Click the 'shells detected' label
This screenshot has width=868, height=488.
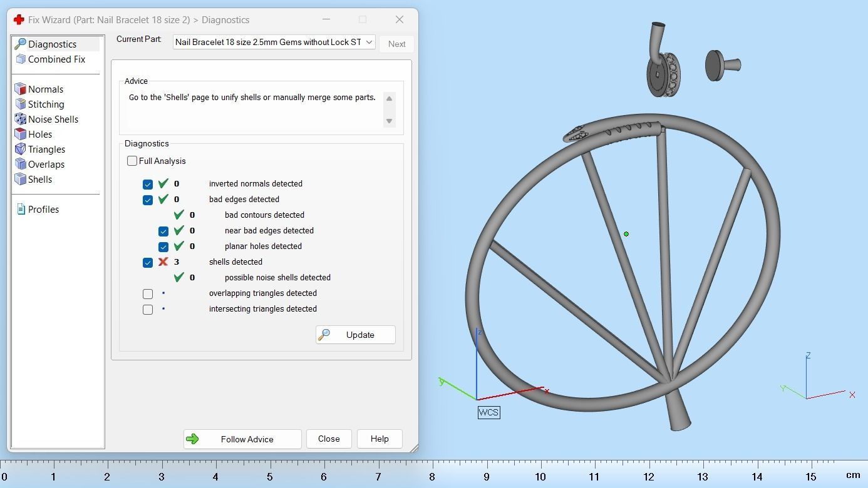[x=235, y=262]
